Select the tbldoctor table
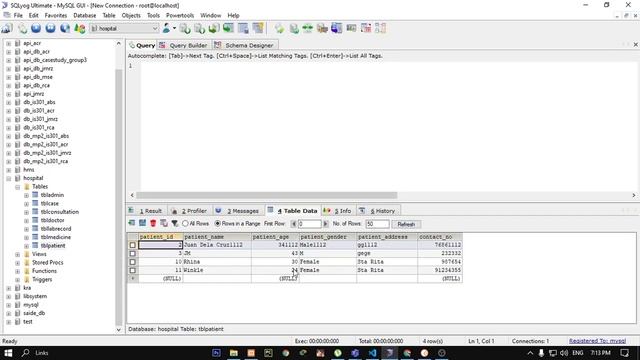The image size is (640, 360). point(52,220)
